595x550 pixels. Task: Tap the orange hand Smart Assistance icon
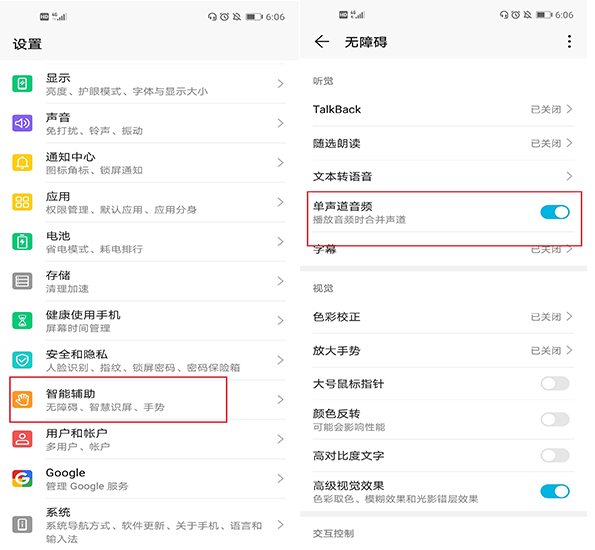22,399
